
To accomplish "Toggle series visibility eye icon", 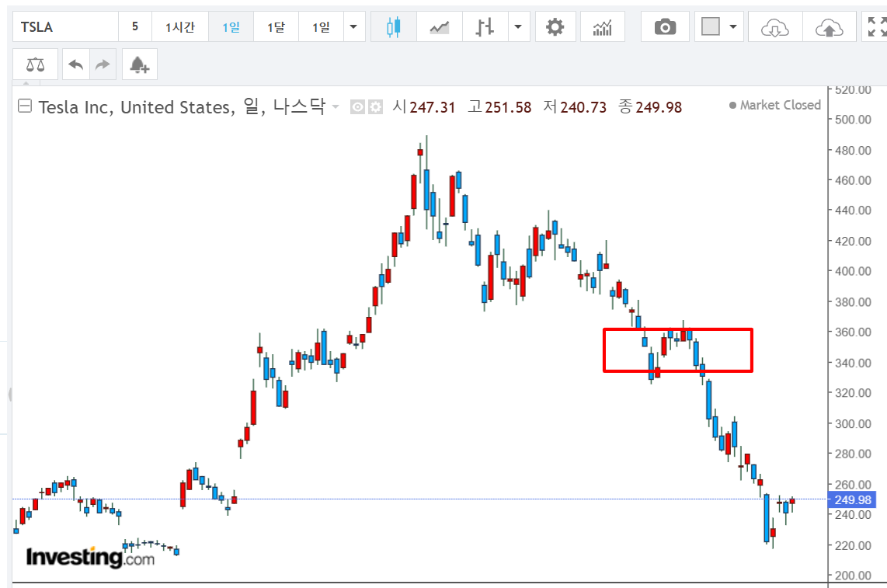I will pyautogui.click(x=357, y=106).
